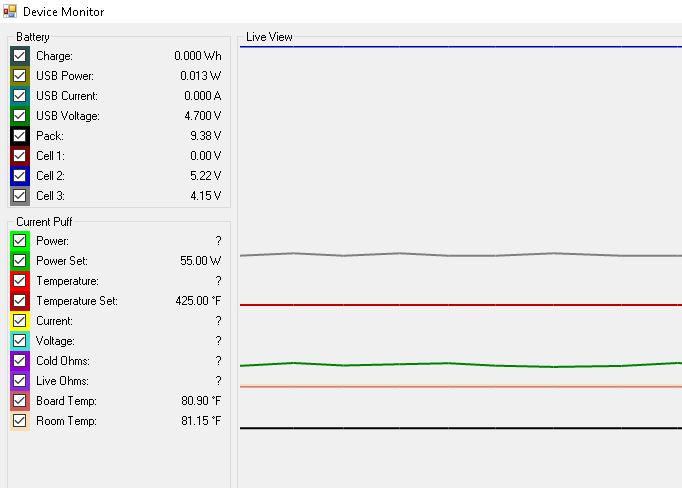Toggle the USB Voltage checkbox
The height and width of the screenshot is (488, 682).
click(20, 116)
